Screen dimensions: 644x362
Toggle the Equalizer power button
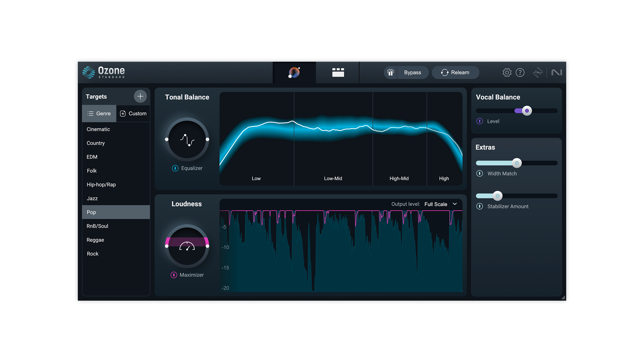pyautogui.click(x=175, y=168)
